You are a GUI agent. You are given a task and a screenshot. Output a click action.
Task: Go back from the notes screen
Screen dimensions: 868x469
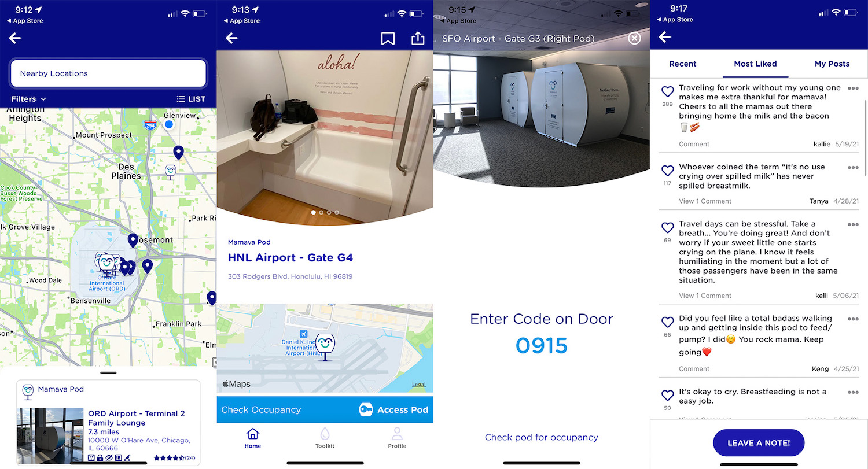665,37
